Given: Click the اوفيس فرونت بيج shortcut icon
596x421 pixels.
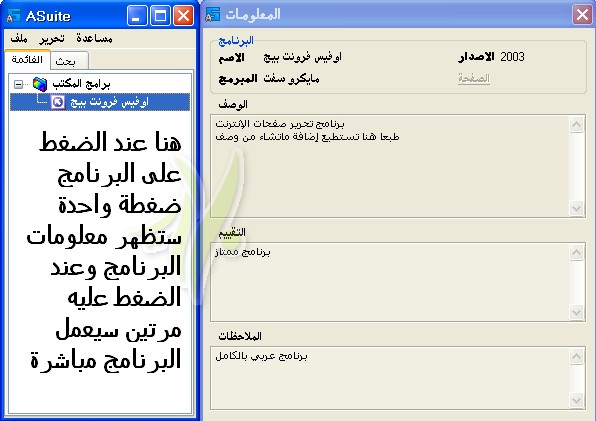Looking at the screenshot, I should coord(58,102).
